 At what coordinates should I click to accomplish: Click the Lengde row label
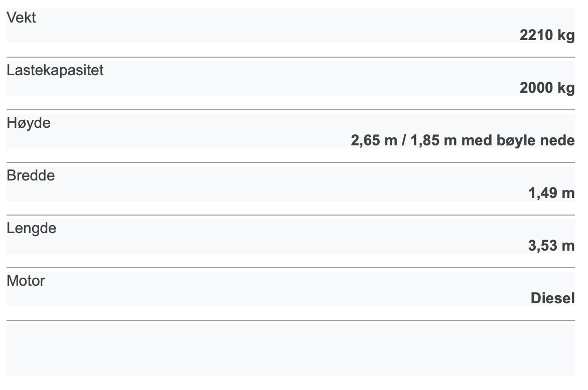click(x=31, y=228)
